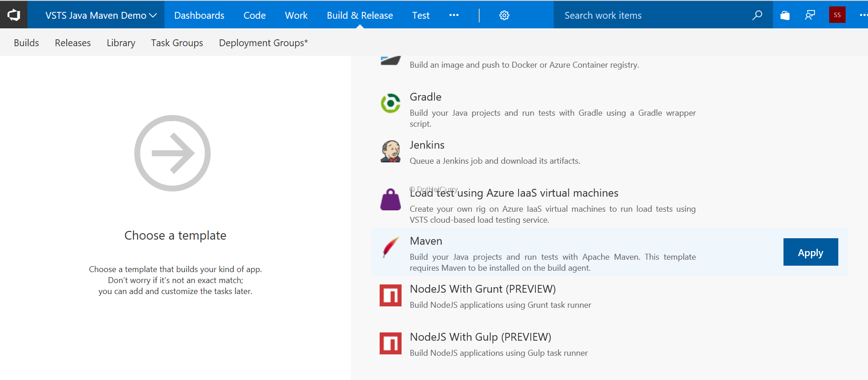Select Load test using Azure IaaS template
This screenshot has width=868, height=380.
pos(514,193)
